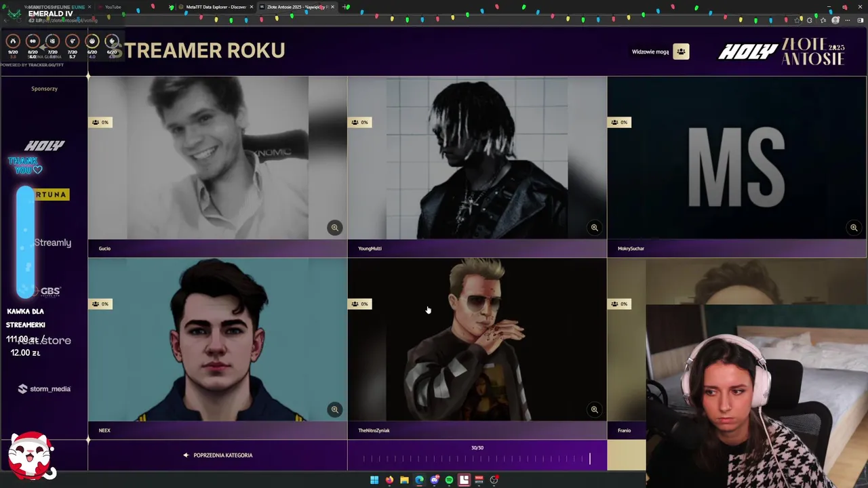Click the viewers group icon beside Widzowie mogą
Screen dimensions: 868x488
(x=681, y=52)
